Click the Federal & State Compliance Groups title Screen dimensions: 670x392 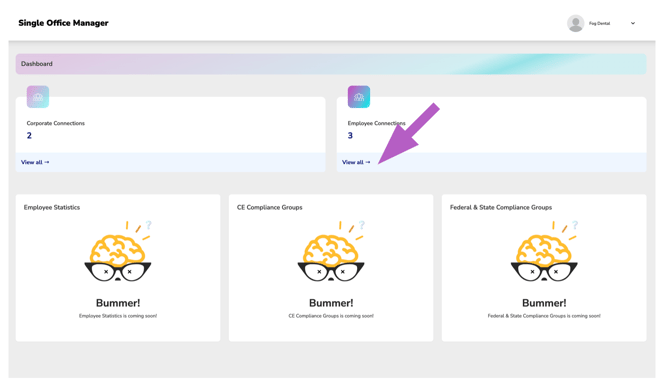tap(501, 207)
